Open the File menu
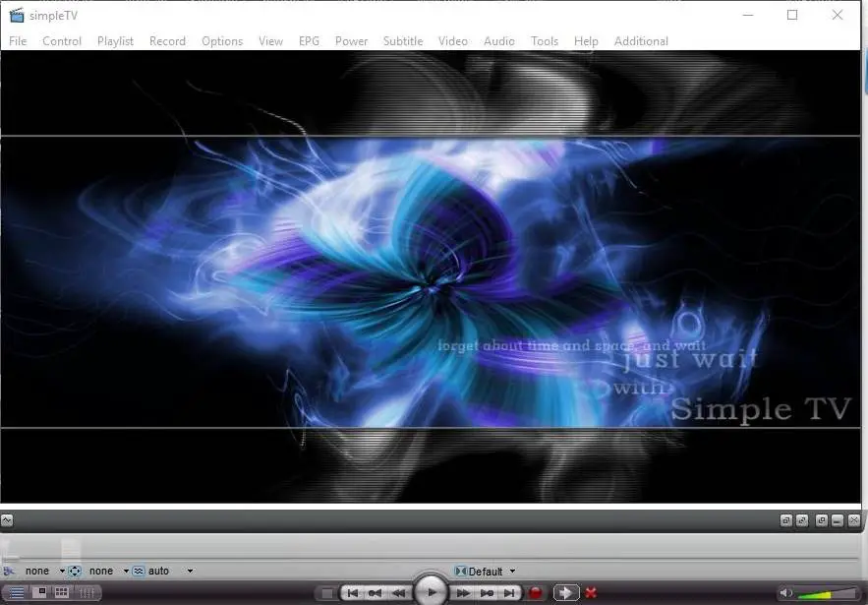 pos(18,41)
